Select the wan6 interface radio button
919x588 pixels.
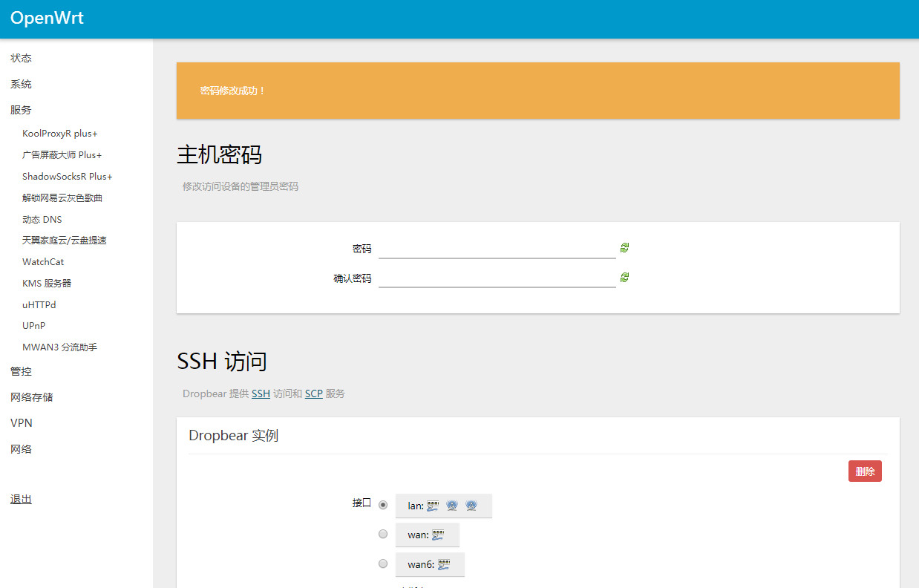(383, 563)
